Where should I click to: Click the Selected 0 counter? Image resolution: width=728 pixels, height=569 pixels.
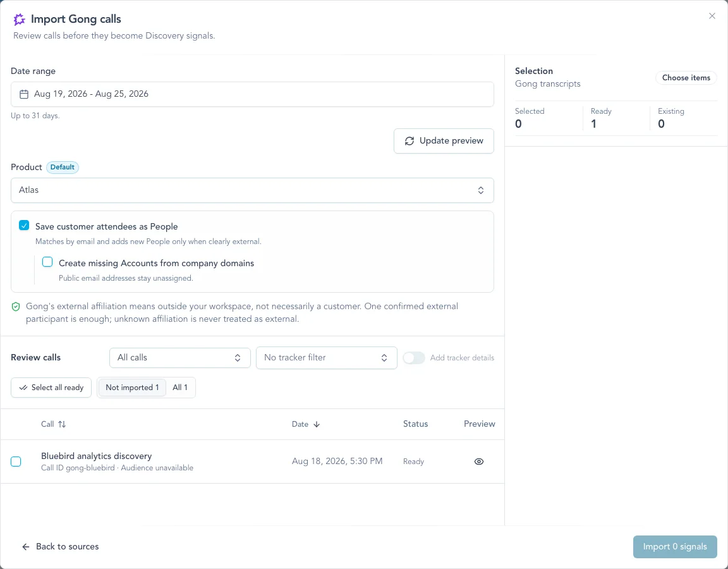530,118
